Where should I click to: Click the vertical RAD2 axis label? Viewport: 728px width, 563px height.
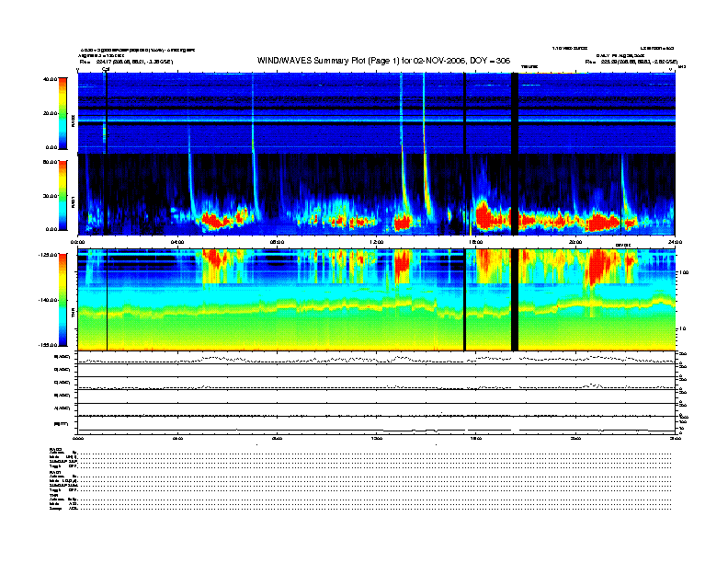73,121
